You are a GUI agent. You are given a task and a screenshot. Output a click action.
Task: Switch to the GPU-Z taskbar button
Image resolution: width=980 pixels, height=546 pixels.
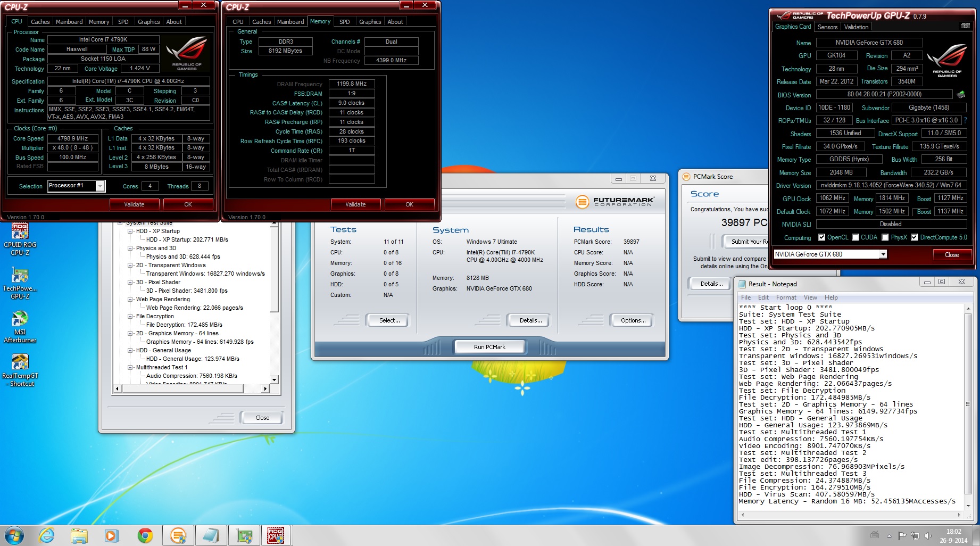coord(244,535)
